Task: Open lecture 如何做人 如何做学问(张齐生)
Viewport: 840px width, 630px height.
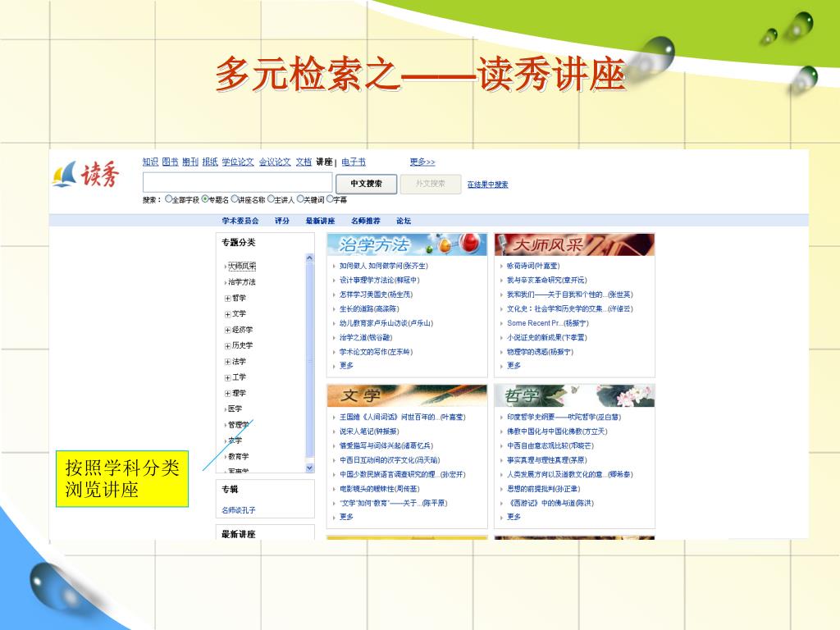Action: pos(384,266)
